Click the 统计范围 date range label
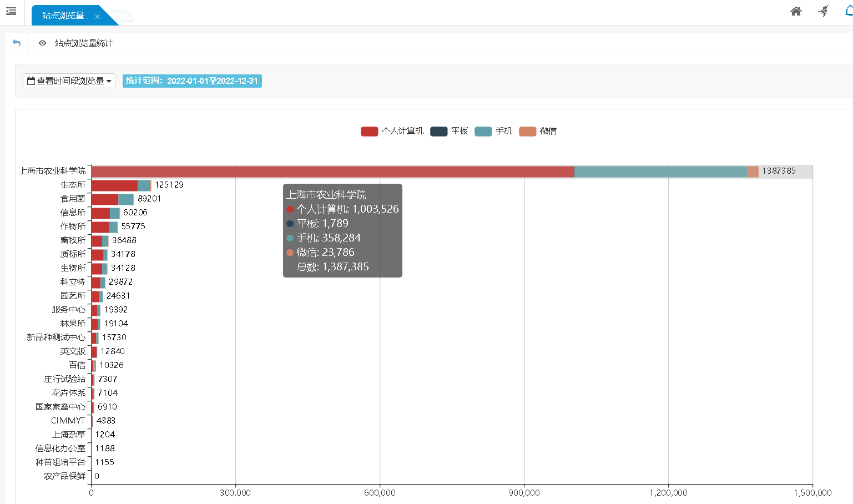The width and height of the screenshot is (853, 504). click(192, 81)
